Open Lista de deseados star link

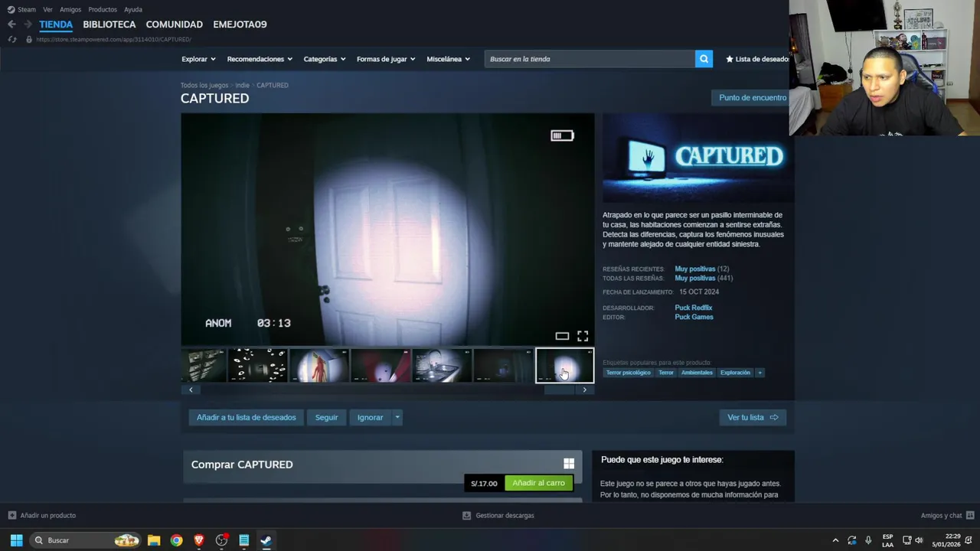(x=756, y=59)
